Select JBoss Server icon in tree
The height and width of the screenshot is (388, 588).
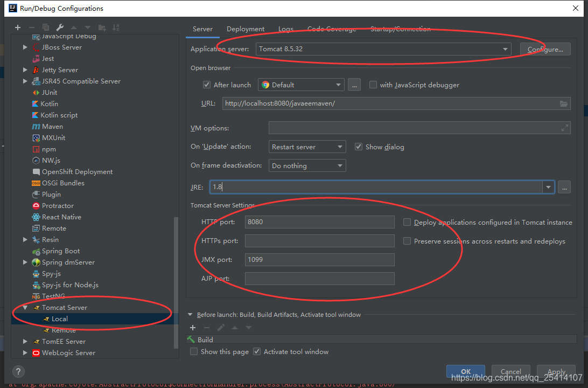[36, 47]
